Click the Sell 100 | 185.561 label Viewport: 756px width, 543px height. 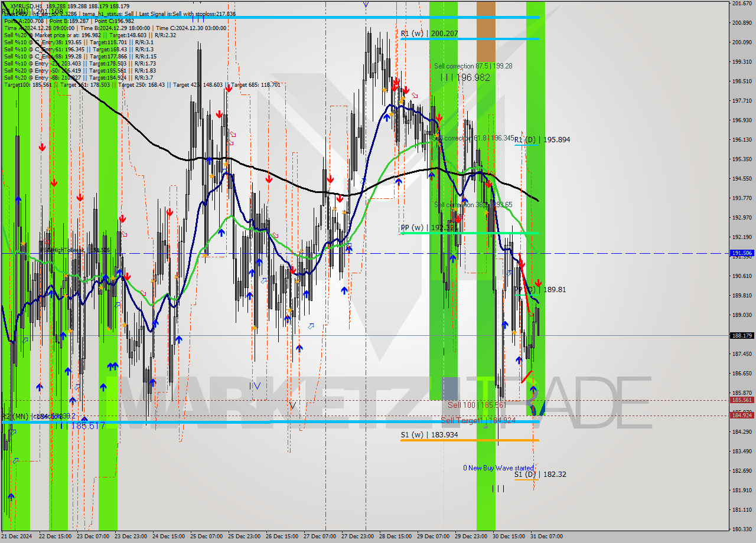(477, 405)
